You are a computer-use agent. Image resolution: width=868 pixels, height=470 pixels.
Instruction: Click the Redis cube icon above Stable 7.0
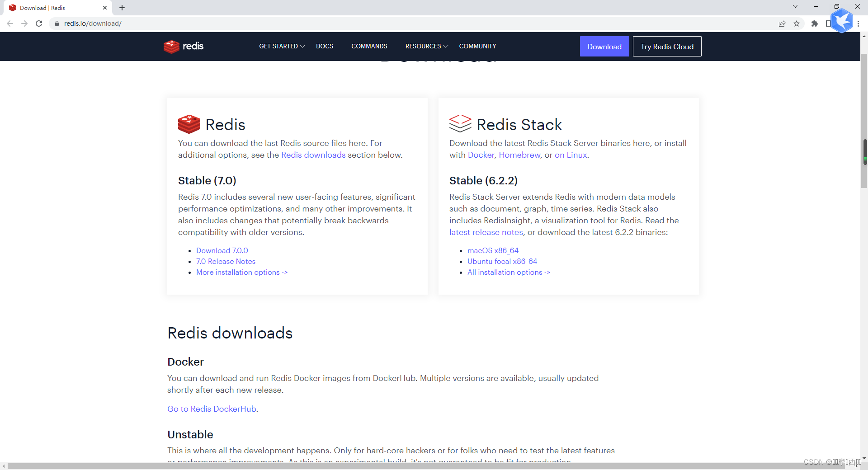pos(189,124)
